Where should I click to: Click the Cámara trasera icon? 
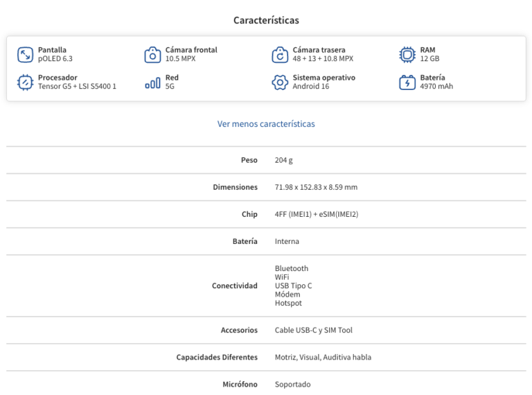[x=280, y=55]
